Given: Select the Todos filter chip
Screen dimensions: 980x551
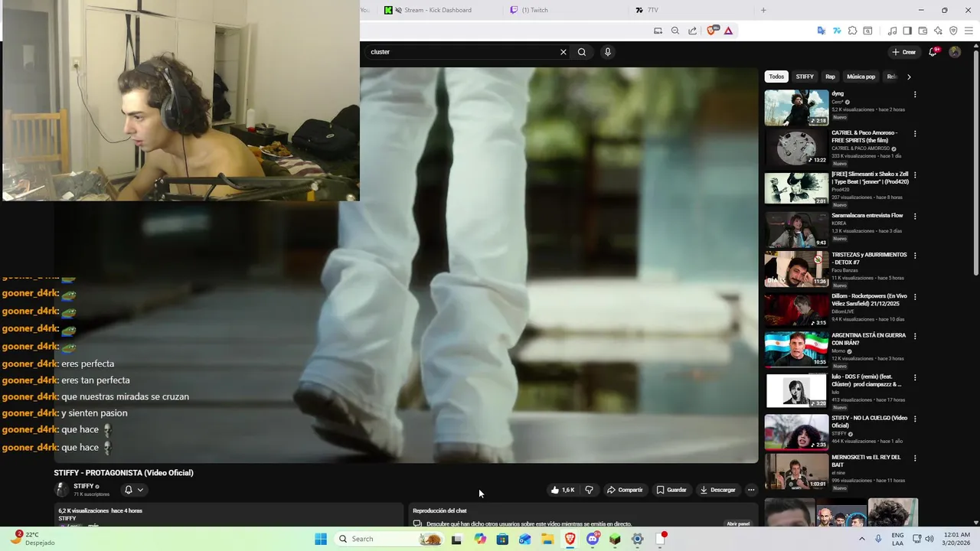Looking at the screenshot, I should 776,77.
